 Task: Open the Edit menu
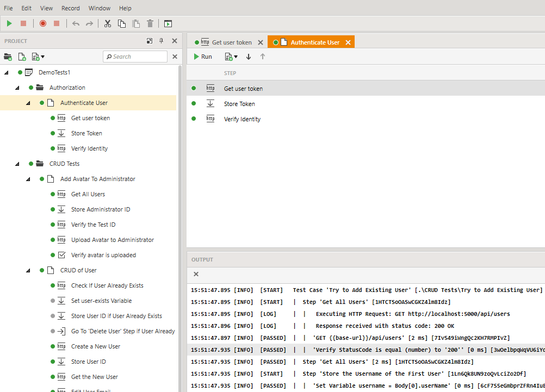click(27, 8)
